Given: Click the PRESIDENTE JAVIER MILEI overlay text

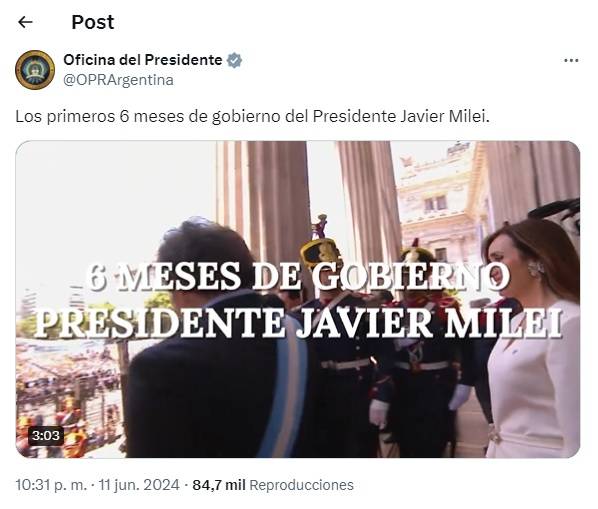Looking at the screenshot, I should [299, 324].
